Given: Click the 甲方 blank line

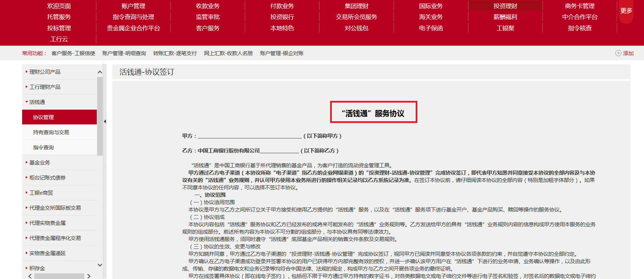Looking at the screenshot, I should pyautogui.click(x=250, y=136).
